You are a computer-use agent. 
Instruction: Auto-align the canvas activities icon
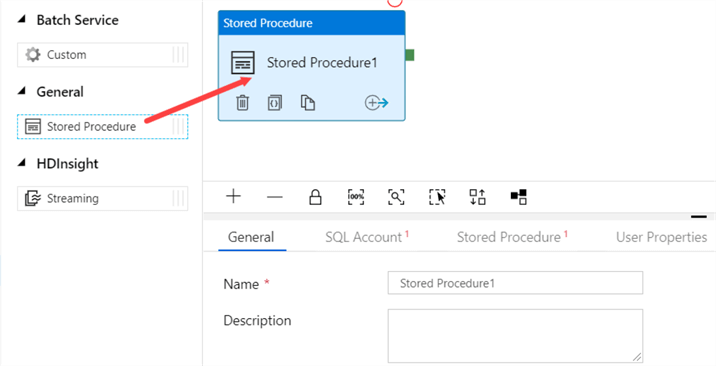tap(478, 197)
